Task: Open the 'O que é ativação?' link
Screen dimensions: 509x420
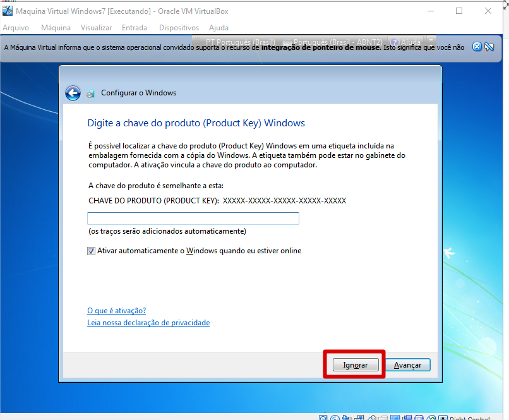Action: pos(117,311)
